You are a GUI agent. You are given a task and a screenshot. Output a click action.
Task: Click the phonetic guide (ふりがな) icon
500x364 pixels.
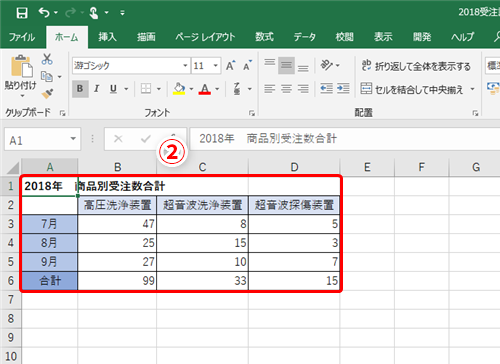(x=237, y=89)
